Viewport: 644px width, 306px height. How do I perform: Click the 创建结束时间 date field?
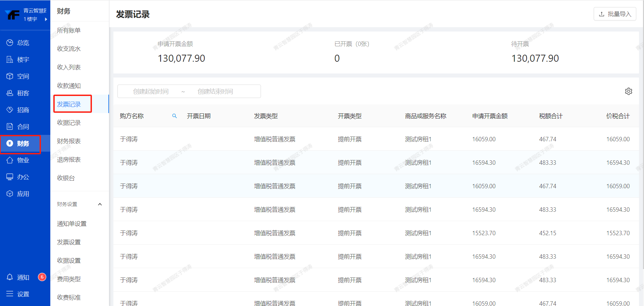(x=215, y=92)
